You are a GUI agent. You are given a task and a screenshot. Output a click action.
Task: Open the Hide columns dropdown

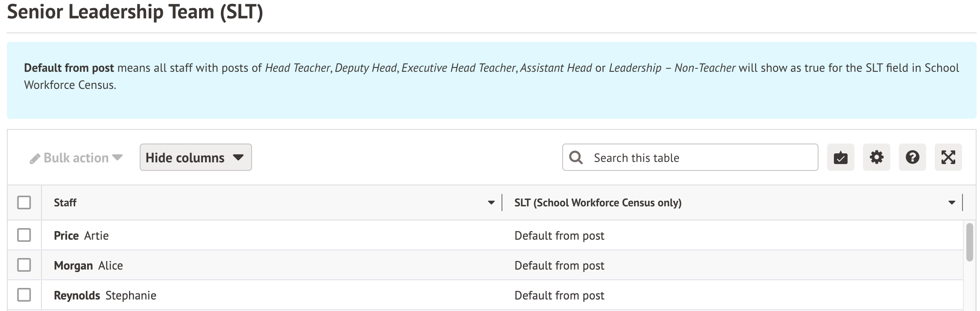click(x=195, y=158)
